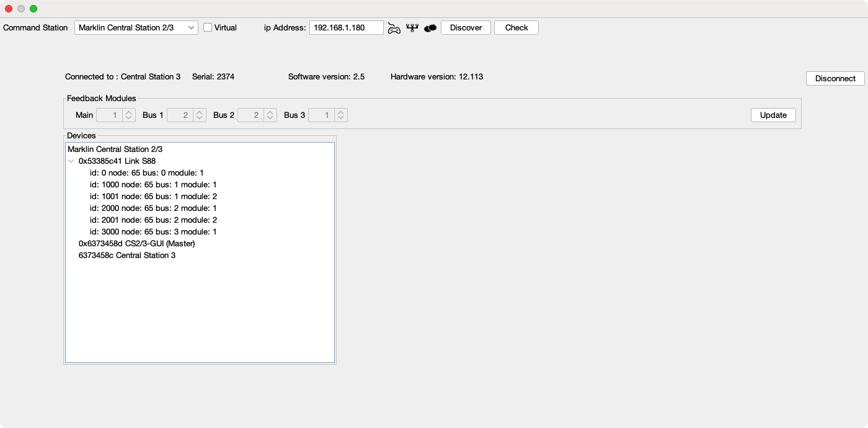Screen dimensions: 868x428
Task: Open the Command Station dropdown
Action: 136,27
